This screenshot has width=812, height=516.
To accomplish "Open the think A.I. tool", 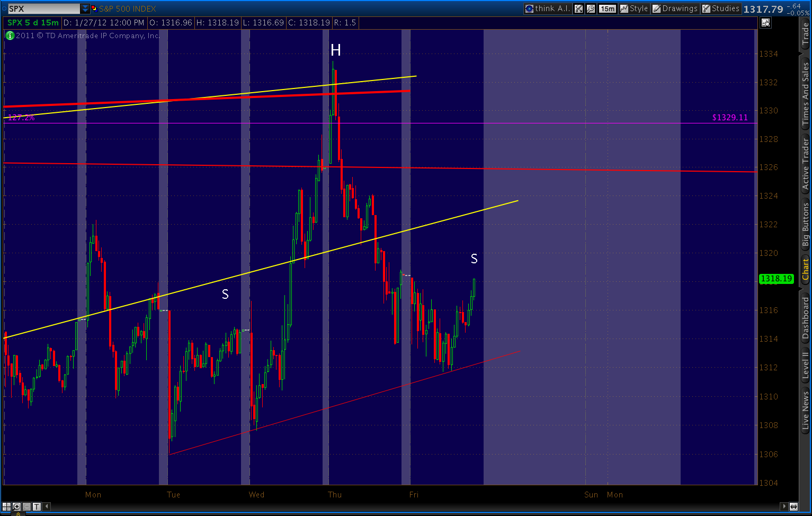I will coord(547,8).
